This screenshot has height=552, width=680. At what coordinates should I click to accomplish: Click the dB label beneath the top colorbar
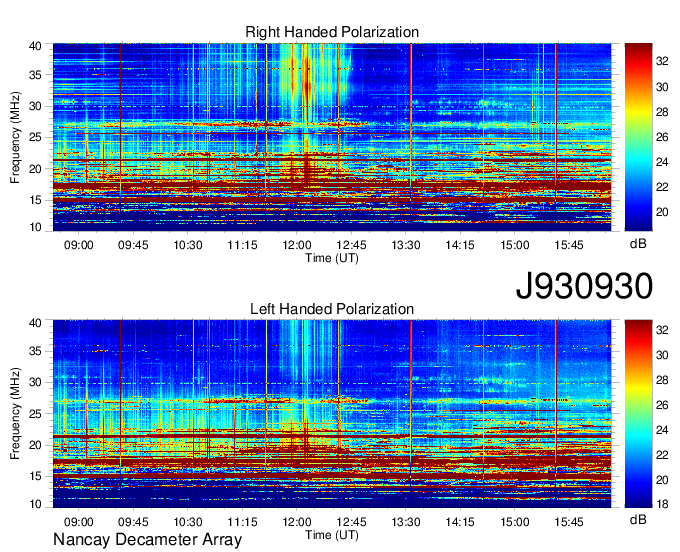[638, 244]
